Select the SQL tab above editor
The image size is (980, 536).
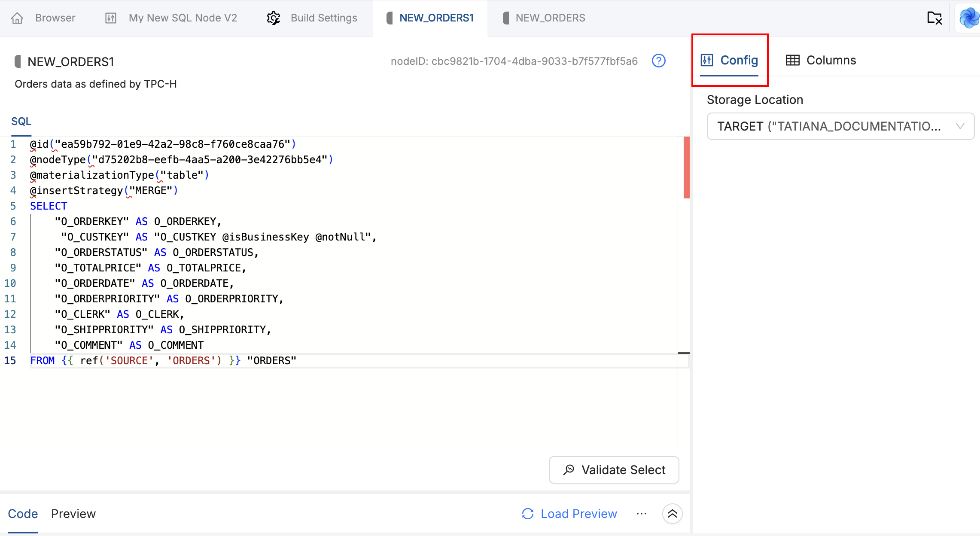coord(21,122)
